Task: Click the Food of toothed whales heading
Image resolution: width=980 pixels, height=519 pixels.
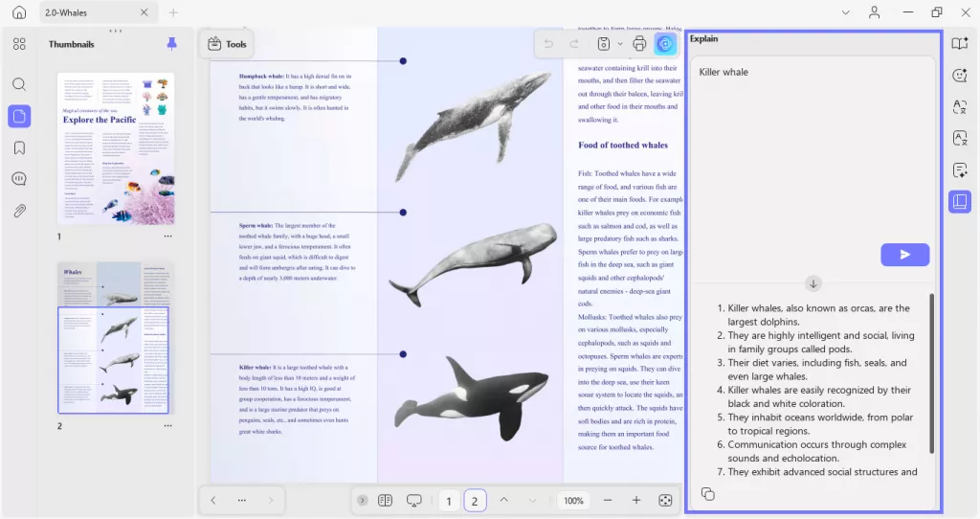Action: point(622,145)
